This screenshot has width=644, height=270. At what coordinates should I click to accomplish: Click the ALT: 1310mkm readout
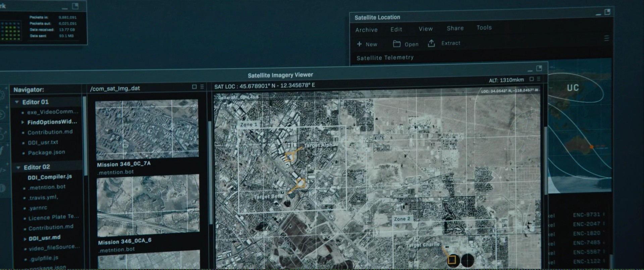tap(506, 80)
